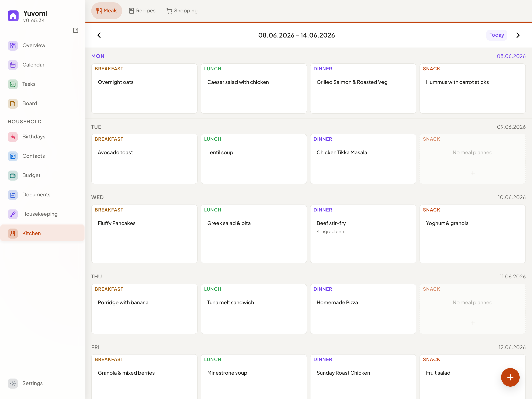
Task: Open Tuesday's Avocado toast breakfast
Action: click(144, 159)
